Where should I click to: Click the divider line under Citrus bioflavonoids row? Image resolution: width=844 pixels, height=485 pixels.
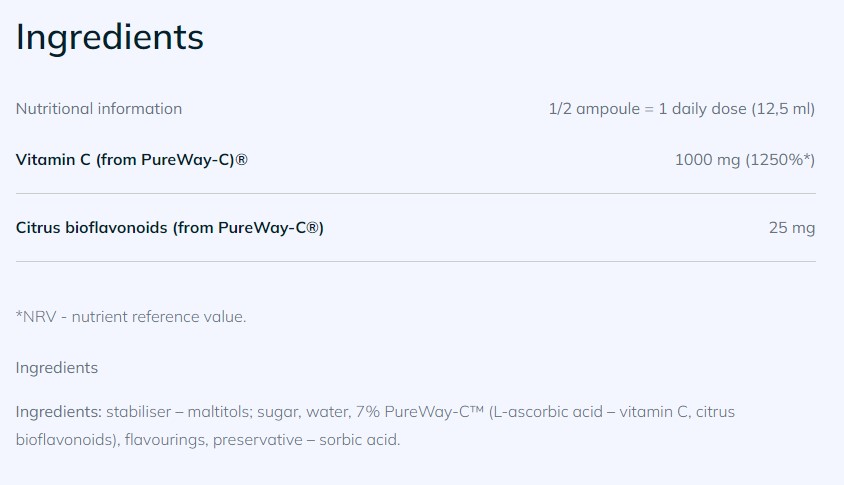tap(416, 261)
